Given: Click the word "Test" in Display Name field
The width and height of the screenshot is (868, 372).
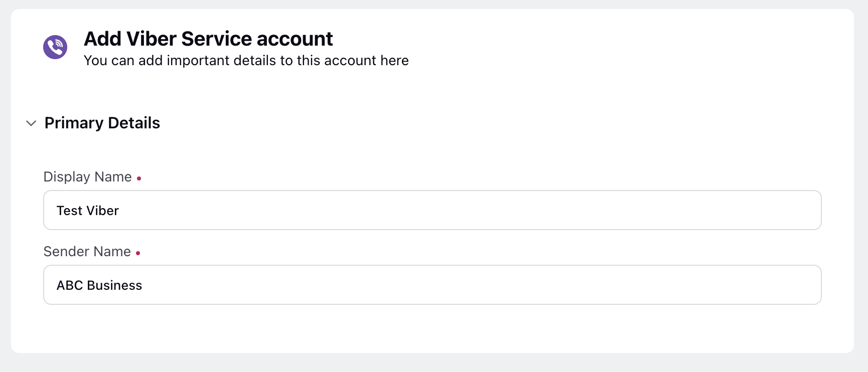Looking at the screenshot, I should tap(69, 211).
